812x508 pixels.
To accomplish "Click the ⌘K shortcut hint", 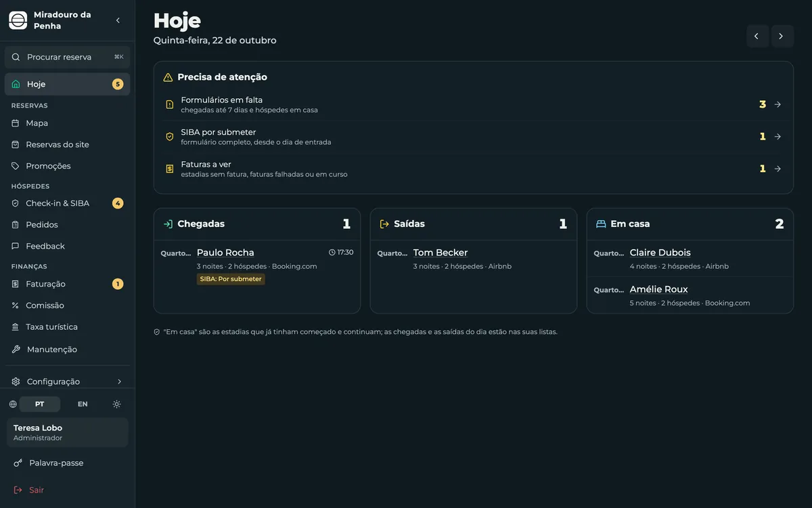I will pos(118,57).
